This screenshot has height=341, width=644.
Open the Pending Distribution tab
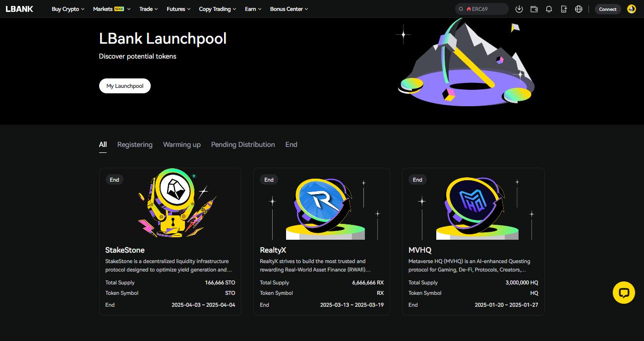(243, 144)
